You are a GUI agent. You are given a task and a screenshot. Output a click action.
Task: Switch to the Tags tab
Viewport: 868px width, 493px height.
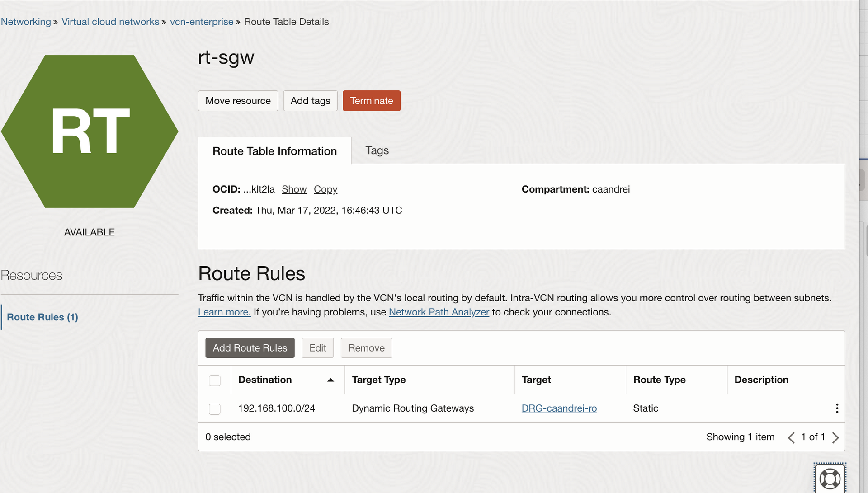377,150
